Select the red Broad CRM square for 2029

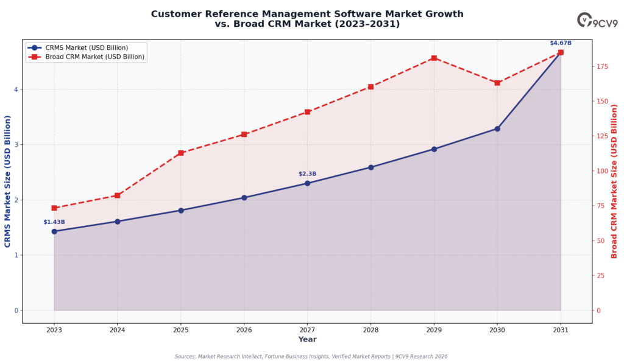tap(434, 58)
